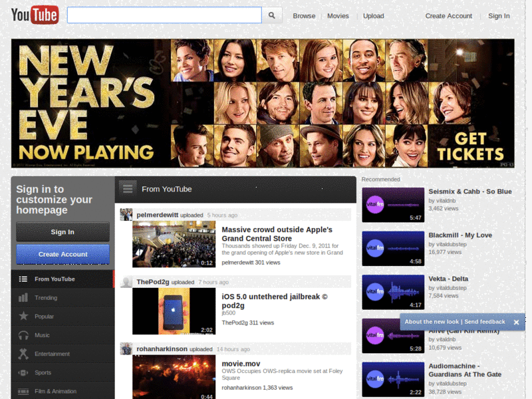Click the My Love video thumbnail
Image resolution: width=532 pixels, height=399 pixels.
(x=393, y=248)
